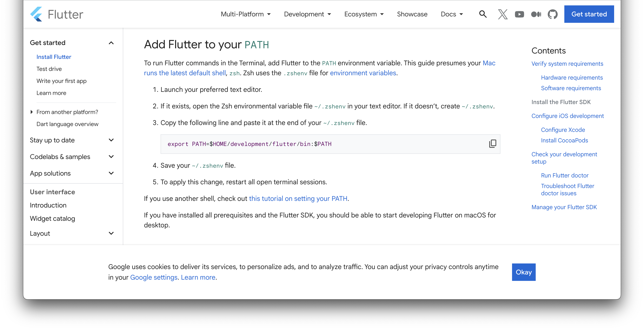Image resolution: width=644 pixels, height=330 pixels.
Task: Go to the Showcase page
Action: click(412, 14)
